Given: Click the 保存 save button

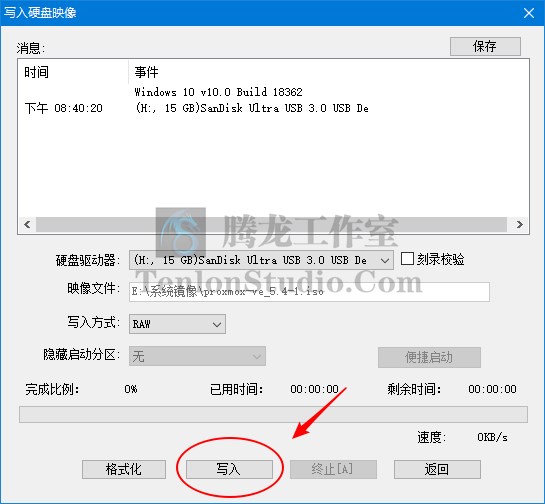Looking at the screenshot, I should point(485,46).
